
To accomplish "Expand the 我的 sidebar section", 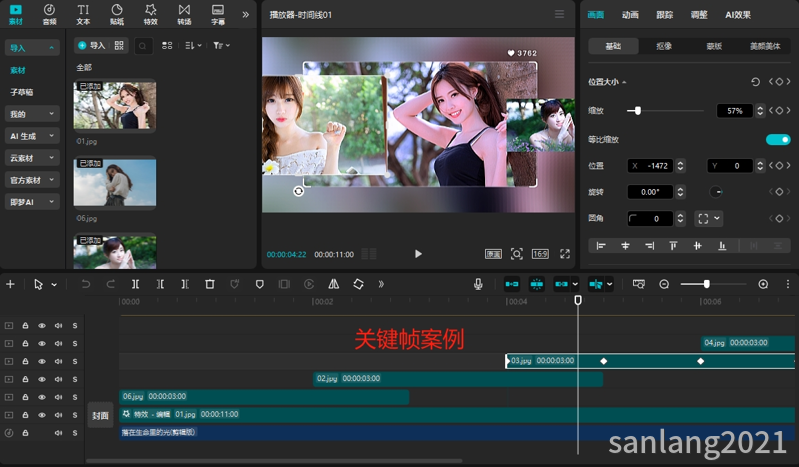I will click(32, 114).
